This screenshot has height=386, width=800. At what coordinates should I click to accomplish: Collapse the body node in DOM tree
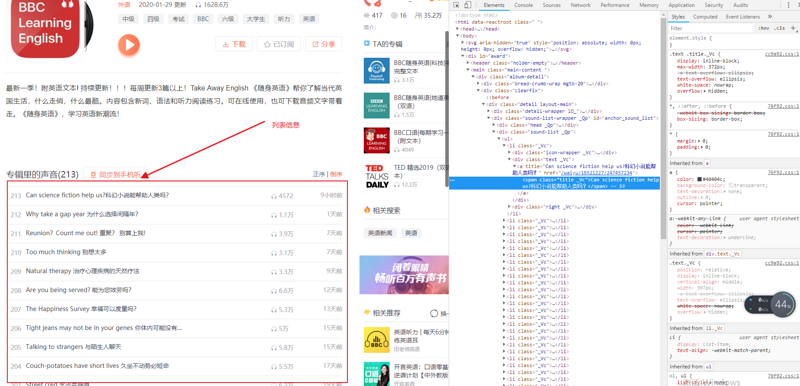point(458,36)
